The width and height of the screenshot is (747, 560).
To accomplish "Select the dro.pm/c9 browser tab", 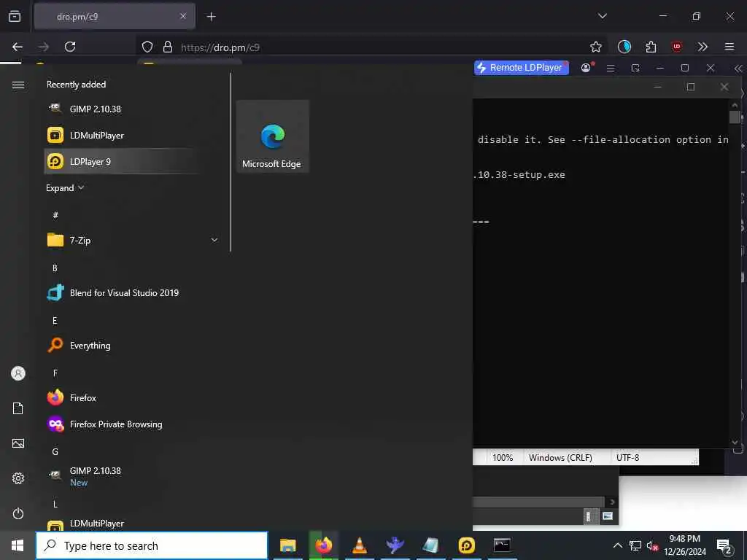I will [115, 17].
